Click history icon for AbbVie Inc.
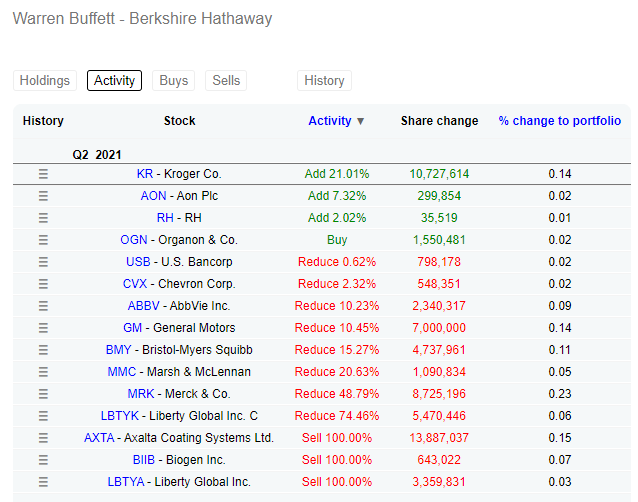Viewport: 638px width, 502px height. click(43, 306)
